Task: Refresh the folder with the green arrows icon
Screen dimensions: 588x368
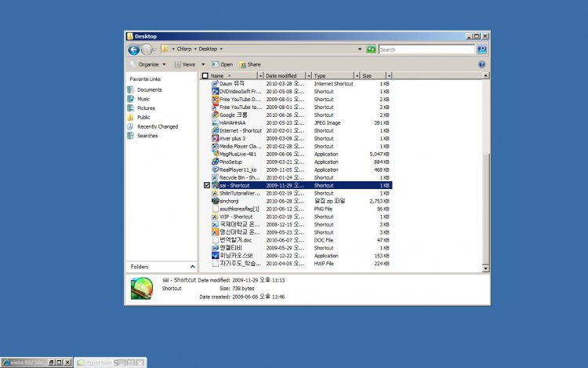Action: click(x=372, y=49)
